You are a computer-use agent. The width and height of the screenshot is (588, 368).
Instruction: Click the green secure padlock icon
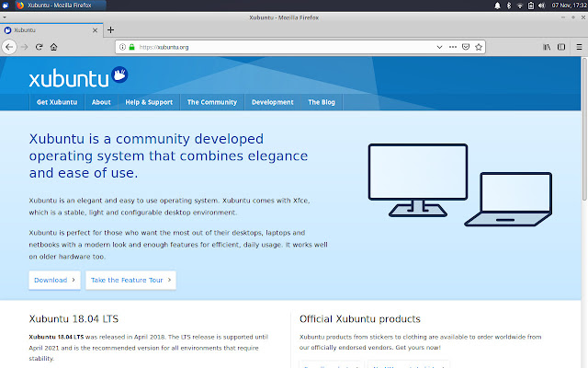pos(131,47)
